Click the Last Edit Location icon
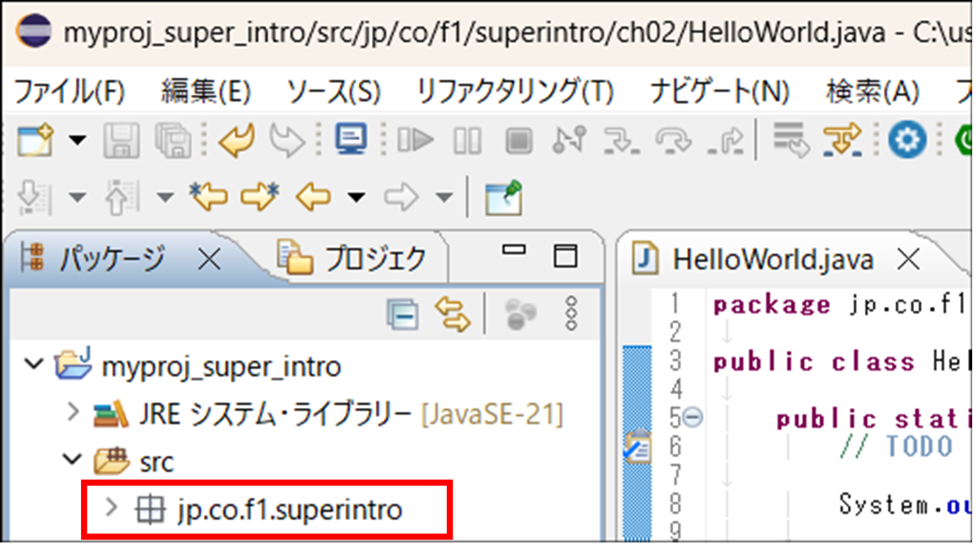 [x=209, y=197]
